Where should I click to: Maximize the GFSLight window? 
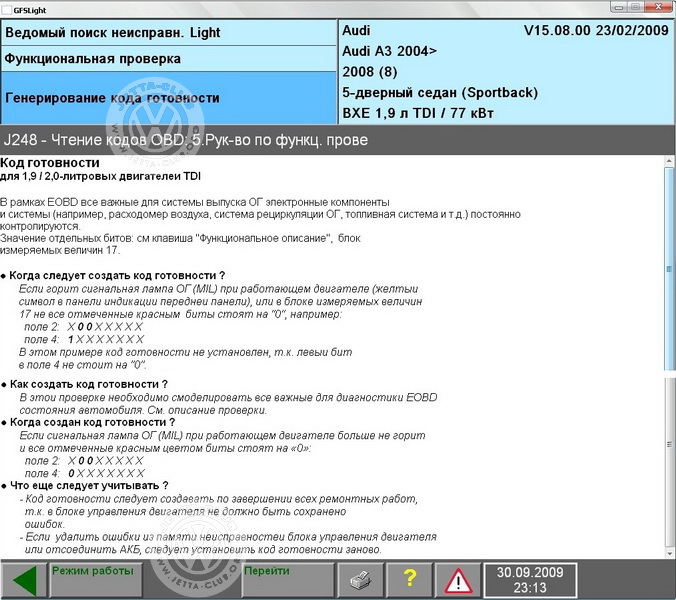pos(635,7)
